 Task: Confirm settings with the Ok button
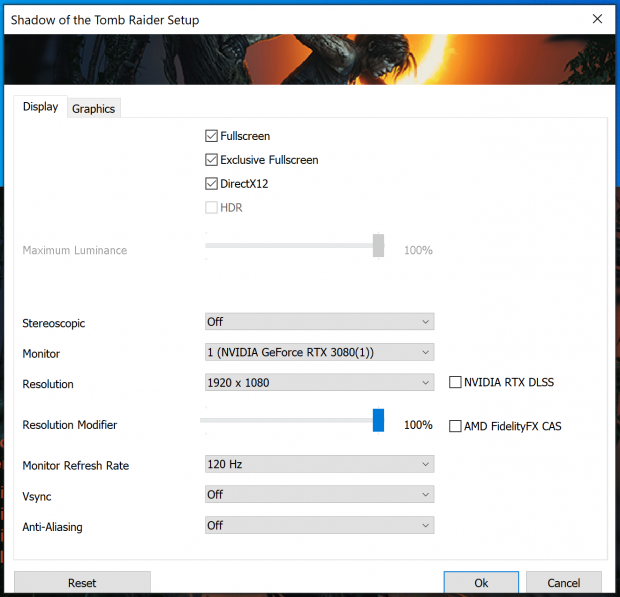point(481,583)
